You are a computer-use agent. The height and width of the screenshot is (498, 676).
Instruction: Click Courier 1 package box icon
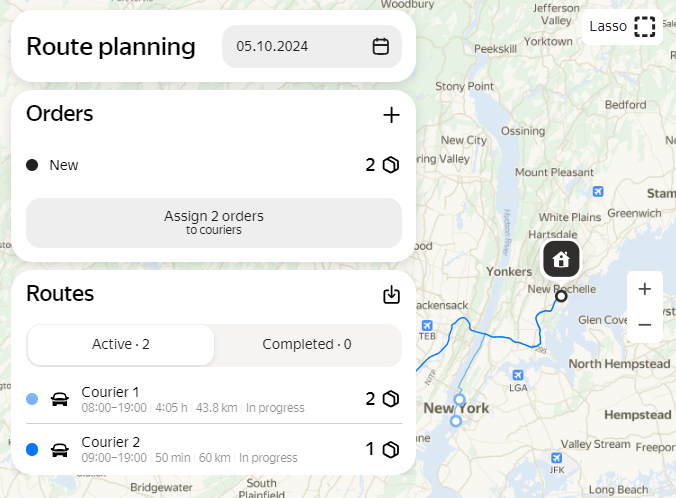(x=390, y=399)
